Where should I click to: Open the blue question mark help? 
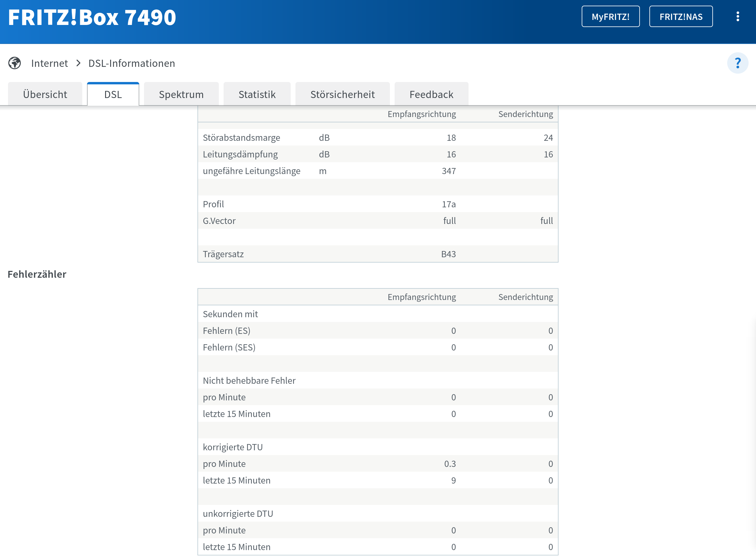coord(737,63)
